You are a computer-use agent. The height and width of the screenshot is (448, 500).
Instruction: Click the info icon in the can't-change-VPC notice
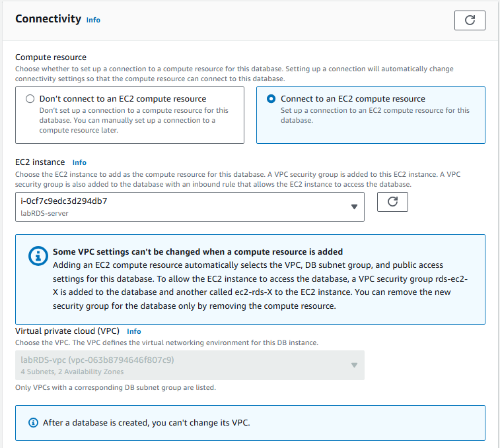coord(34,422)
